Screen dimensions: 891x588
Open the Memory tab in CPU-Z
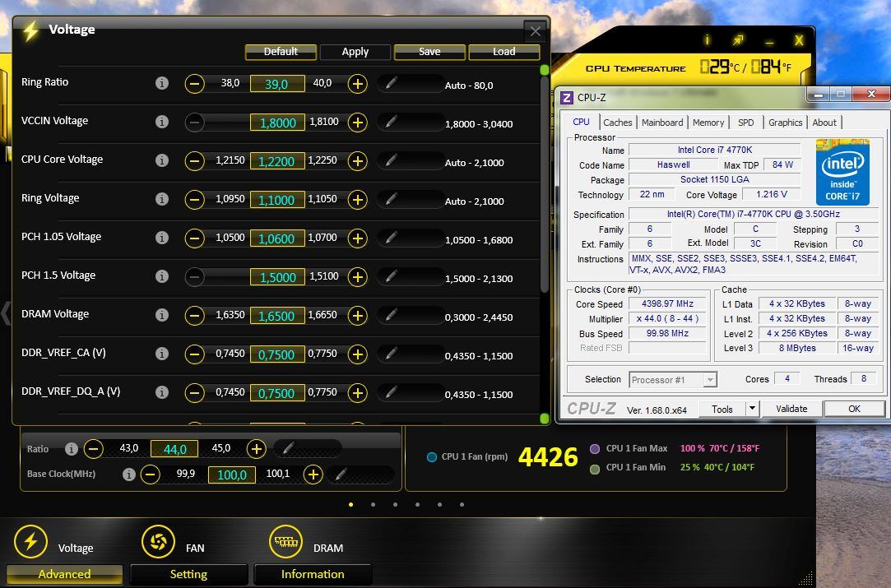coord(708,123)
